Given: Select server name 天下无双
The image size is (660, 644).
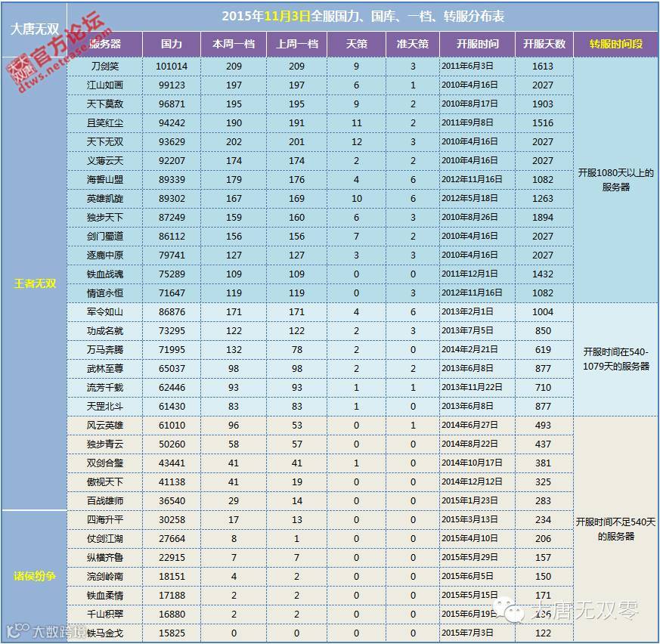Looking at the screenshot, I should coord(105,142).
